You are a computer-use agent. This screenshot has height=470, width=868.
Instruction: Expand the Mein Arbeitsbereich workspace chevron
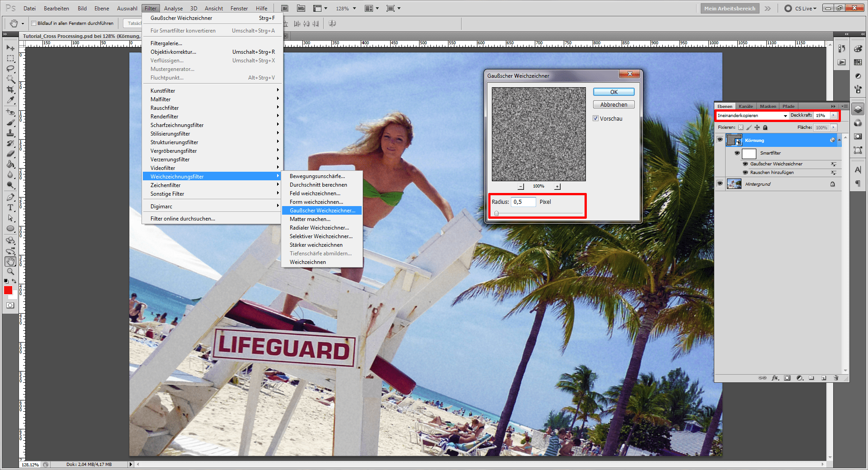click(x=768, y=9)
